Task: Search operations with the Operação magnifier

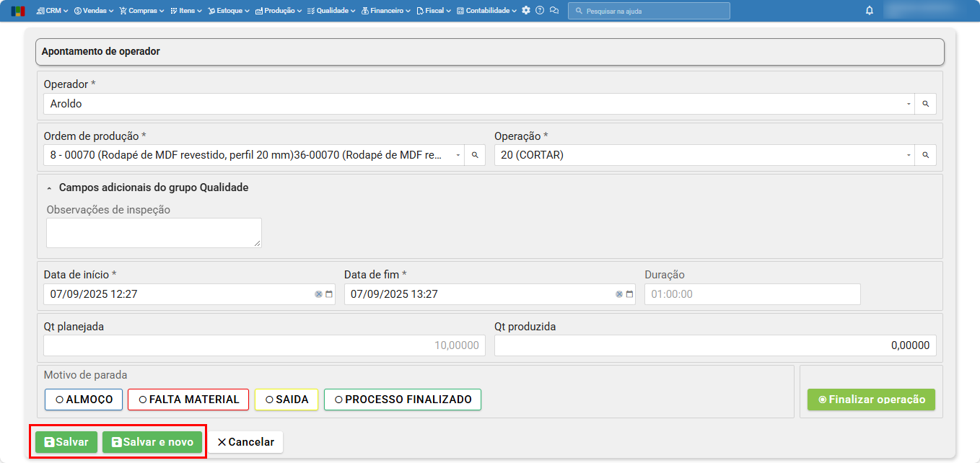Action: [x=926, y=155]
